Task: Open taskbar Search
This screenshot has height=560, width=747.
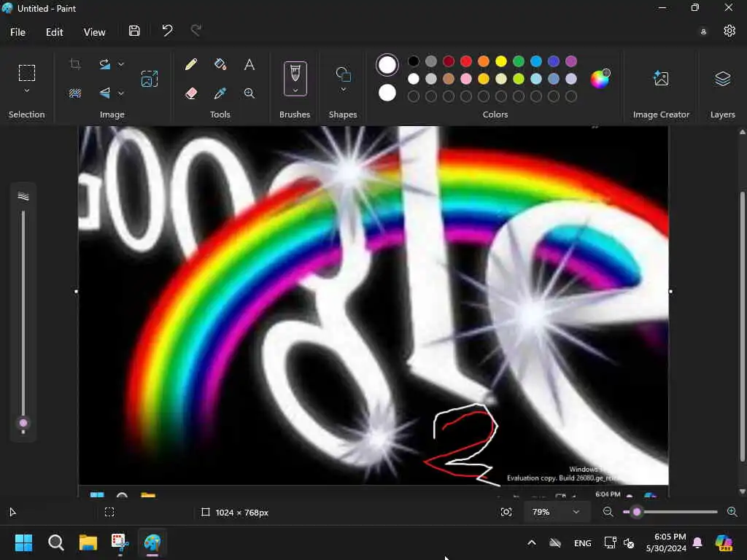Action: [x=55, y=542]
